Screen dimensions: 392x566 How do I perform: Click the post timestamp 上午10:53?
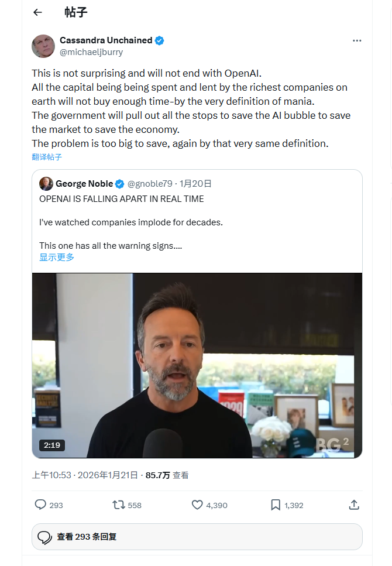51,475
